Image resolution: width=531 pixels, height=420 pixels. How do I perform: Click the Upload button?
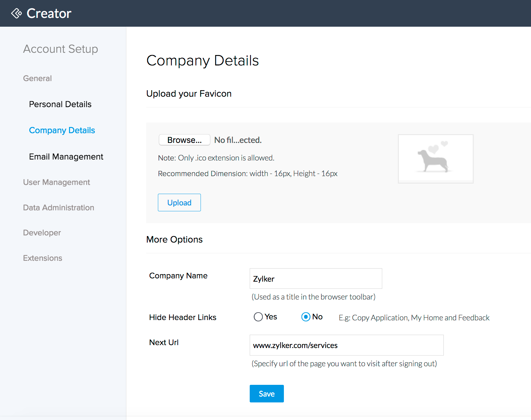[179, 203]
